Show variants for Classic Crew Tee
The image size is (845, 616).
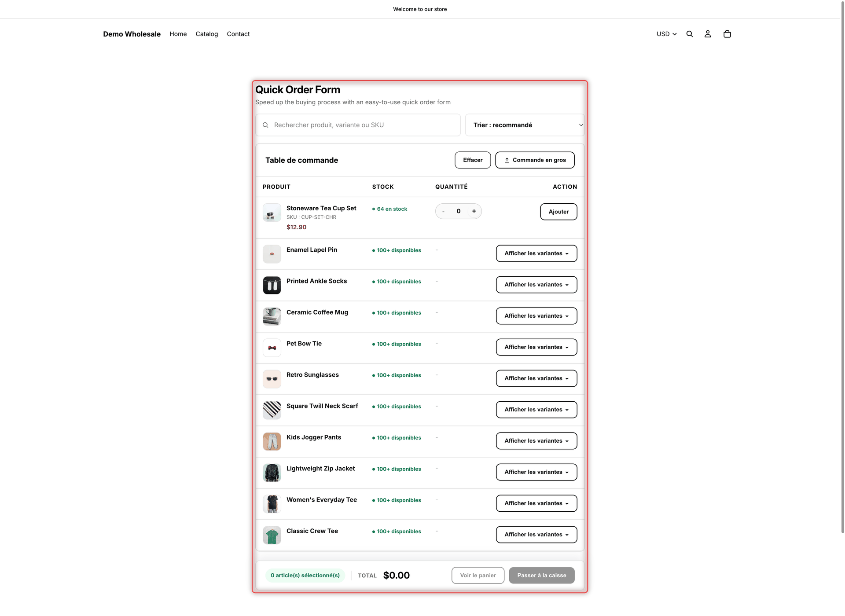coord(536,535)
